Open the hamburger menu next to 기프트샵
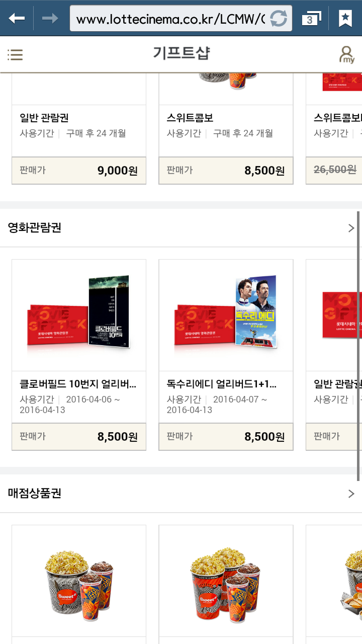Viewport: 362px width, 644px height. point(15,54)
